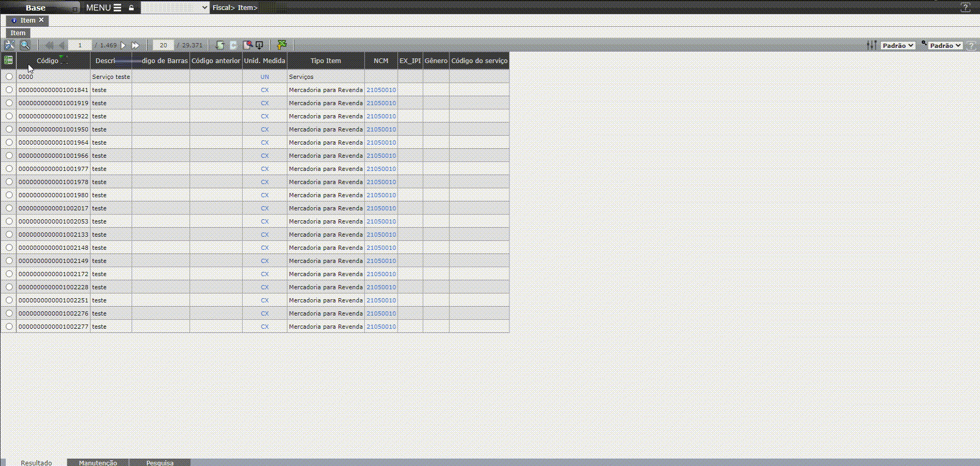
Task: Open the rightmost Padrão dropdown
Action: tap(945, 46)
